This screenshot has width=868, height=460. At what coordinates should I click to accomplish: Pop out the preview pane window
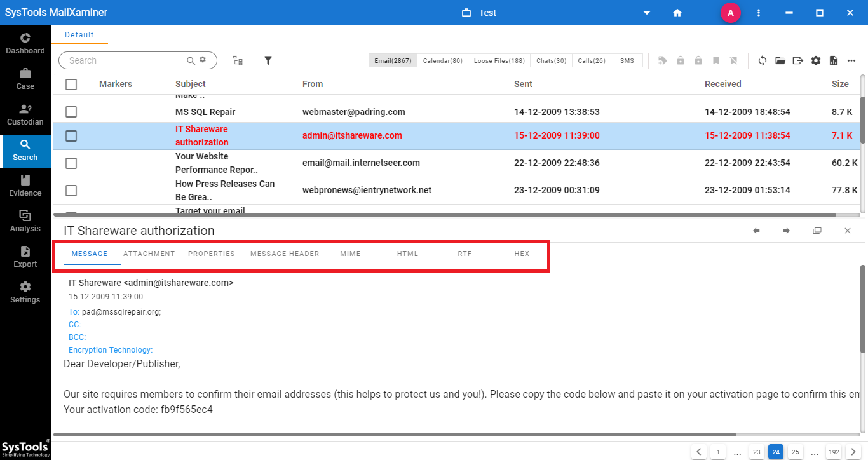pos(817,231)
